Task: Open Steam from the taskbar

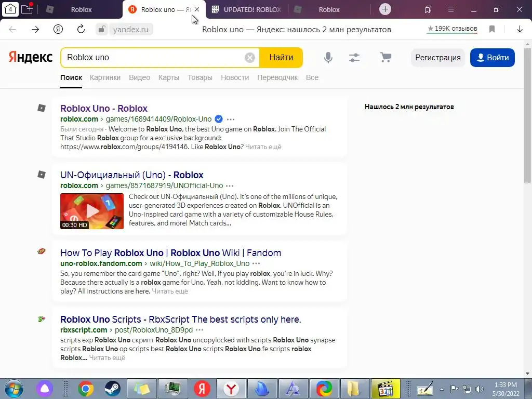Action: click(112, 389)
